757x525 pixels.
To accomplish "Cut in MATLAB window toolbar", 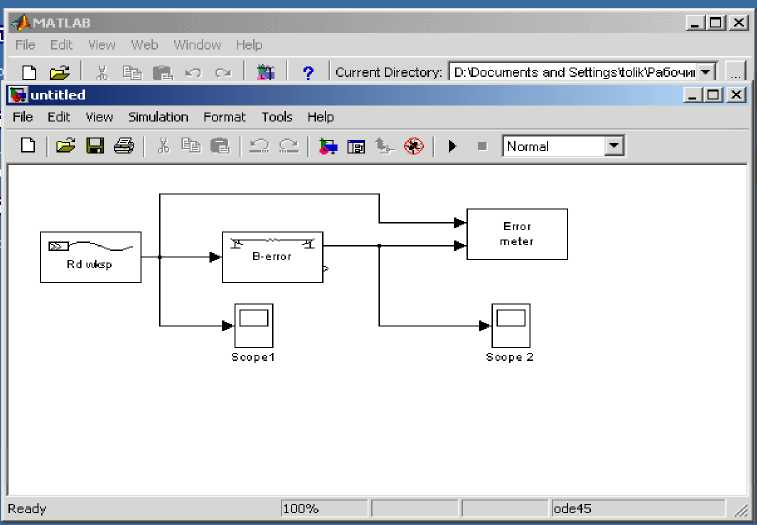I will [x=101, y=72].
